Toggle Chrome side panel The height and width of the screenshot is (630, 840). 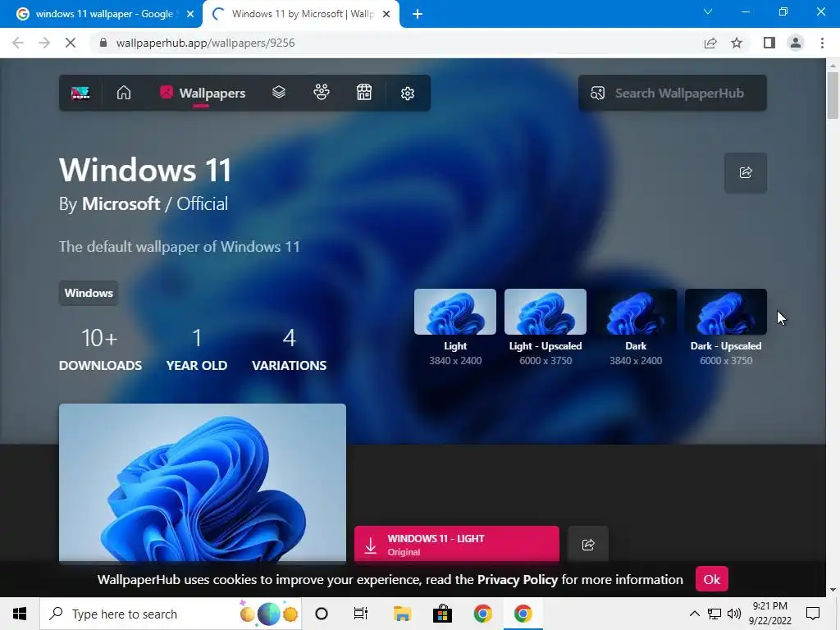769,43
